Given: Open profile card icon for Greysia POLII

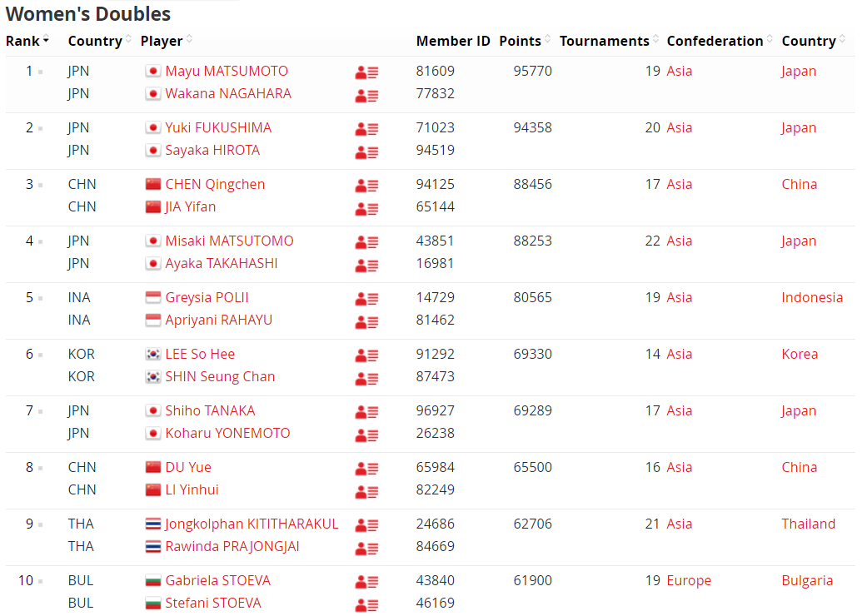Looking at the screenshot, I should 366,298.
